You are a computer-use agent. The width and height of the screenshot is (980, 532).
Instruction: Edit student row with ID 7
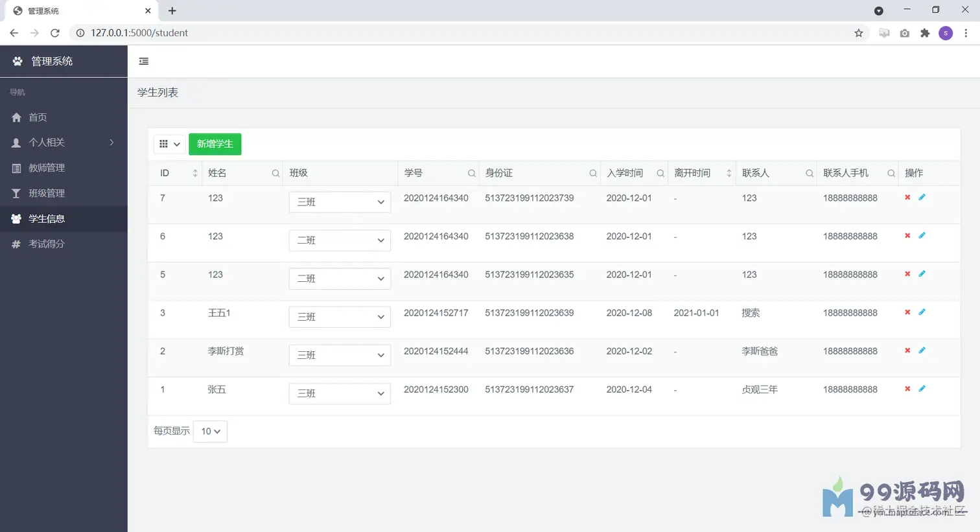coord(922,197)
